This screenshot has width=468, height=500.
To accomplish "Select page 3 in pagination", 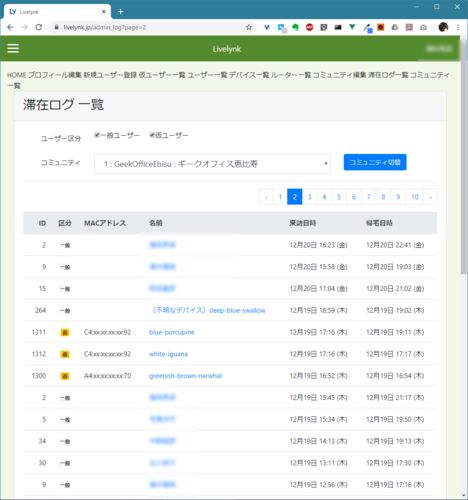I will tap(310, 197).
